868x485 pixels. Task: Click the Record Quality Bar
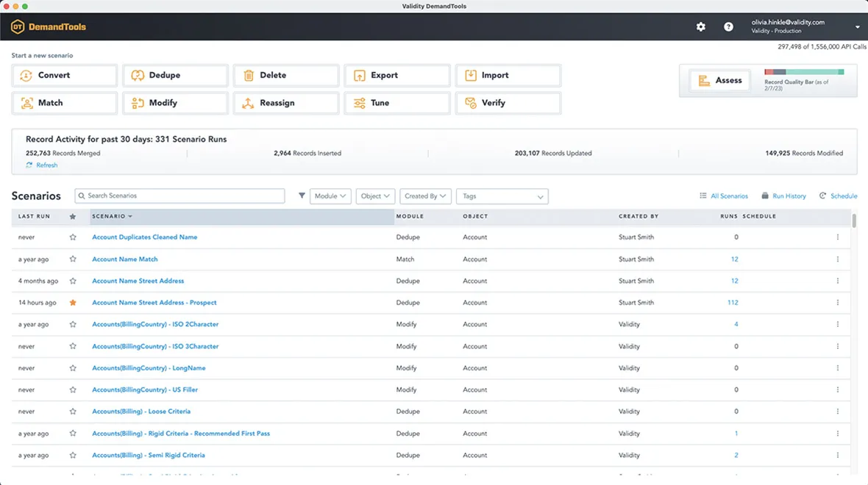click(x=804, y=72)
